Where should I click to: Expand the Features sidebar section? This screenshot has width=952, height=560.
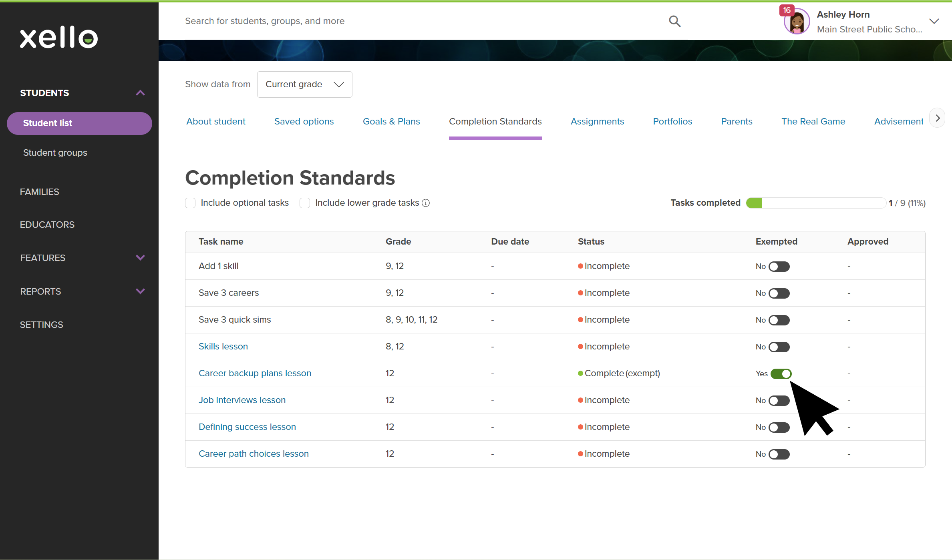pyautogui.click(x=140, y=258)
